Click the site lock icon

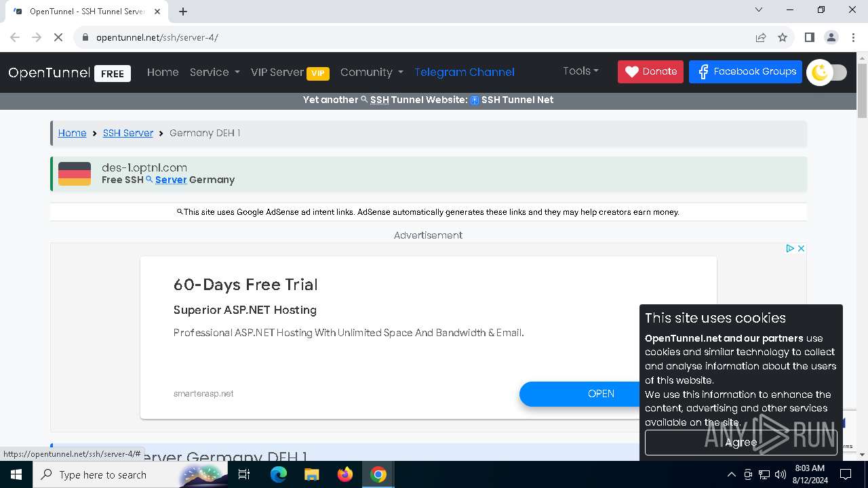[85, 37]
